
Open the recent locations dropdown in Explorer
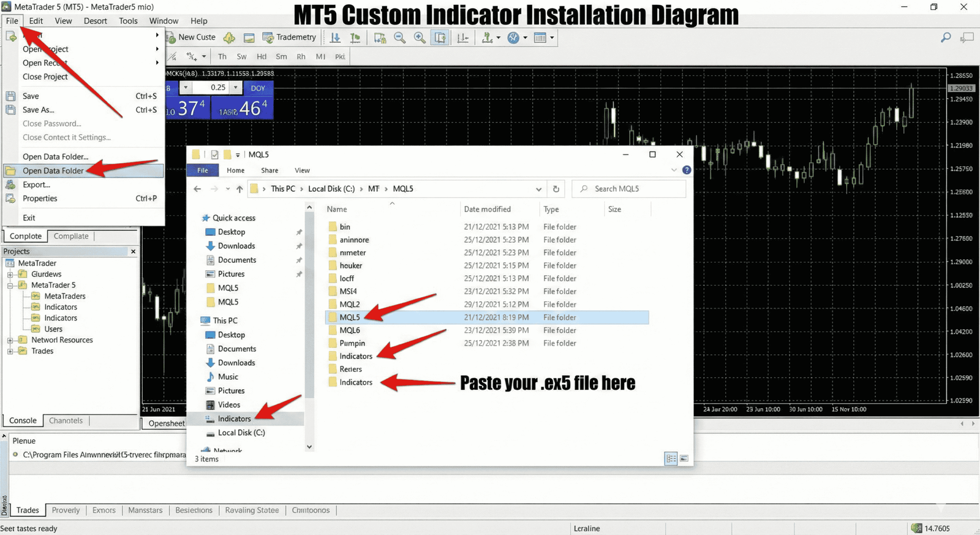tap(227, 189)
